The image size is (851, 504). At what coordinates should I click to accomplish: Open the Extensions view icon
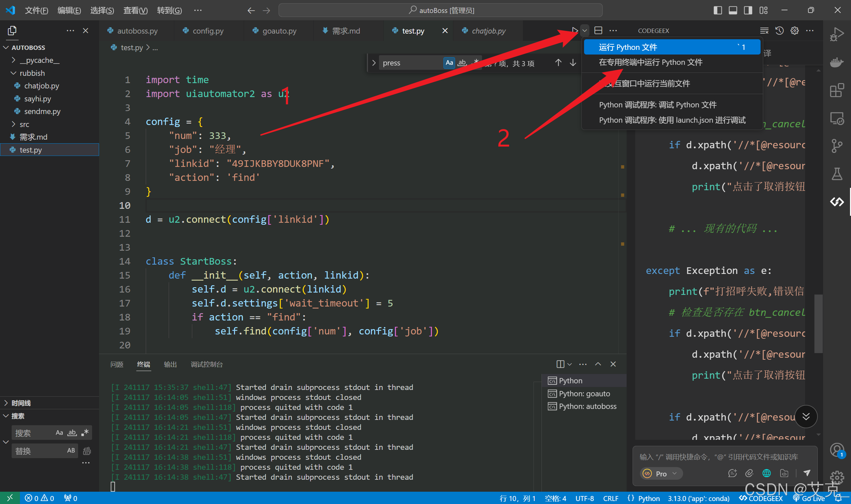[x=836, y=90]
